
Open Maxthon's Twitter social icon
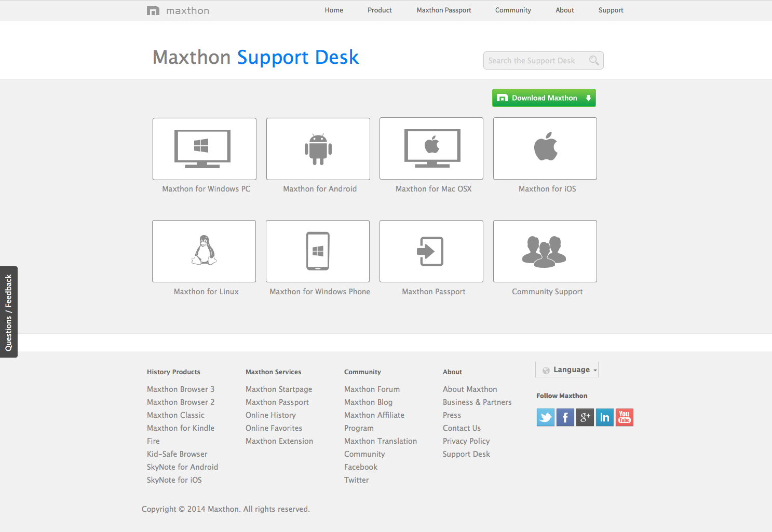(x=545, y=417)
